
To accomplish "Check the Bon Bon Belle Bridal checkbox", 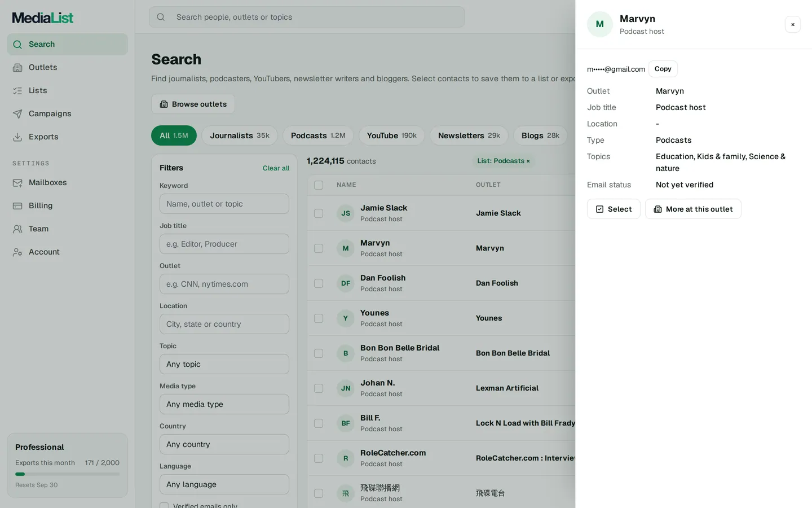I will point(319,353).
